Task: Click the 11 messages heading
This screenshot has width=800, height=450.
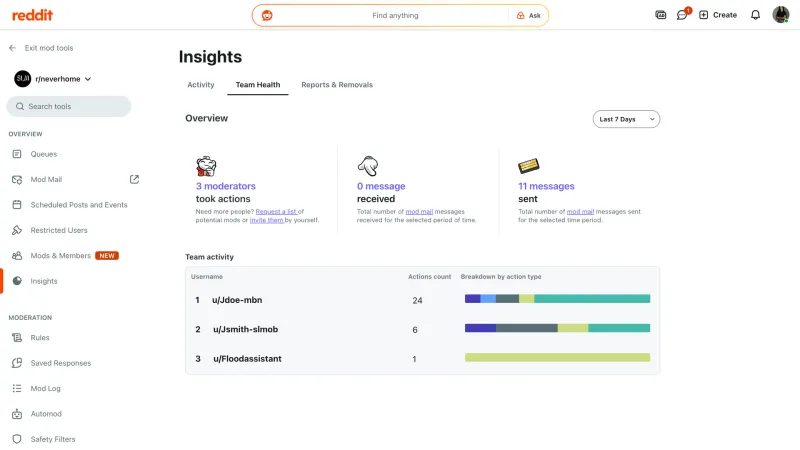Action: click(546, 186)
